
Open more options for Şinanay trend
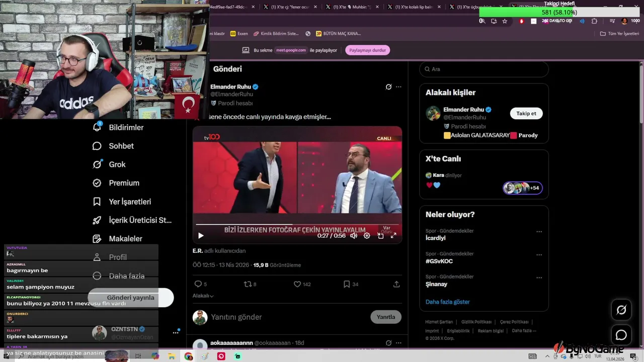click(539, 278)
